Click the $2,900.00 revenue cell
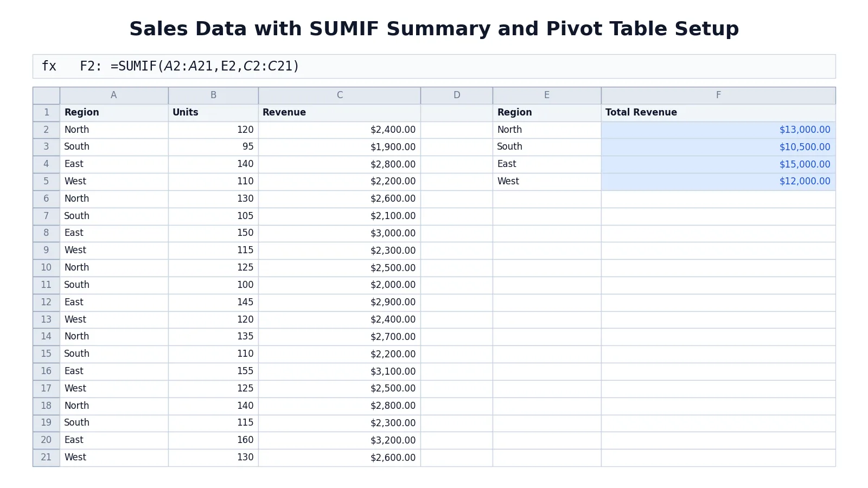 [x=340, y=303]
